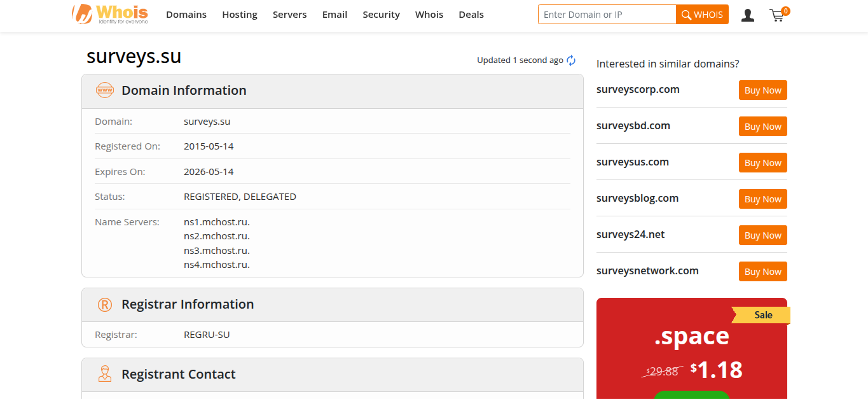Click the person icon beside Registrant Contact
Viewport: 868px width, 399px height.
click(104, 374)
